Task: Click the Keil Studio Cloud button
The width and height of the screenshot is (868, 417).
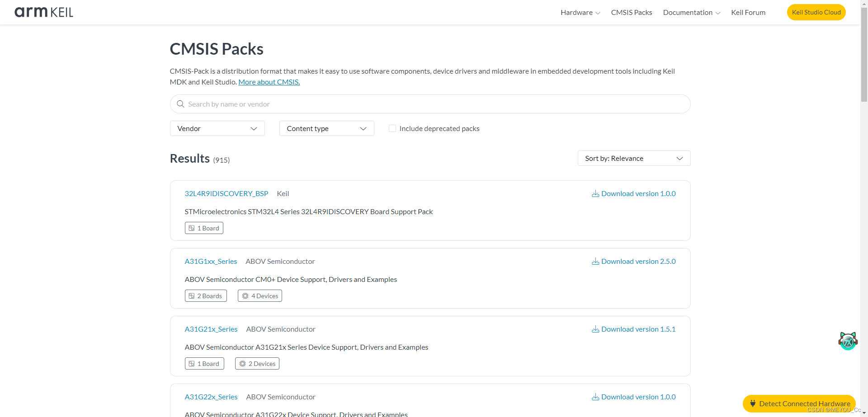Action: pos(816,12)
